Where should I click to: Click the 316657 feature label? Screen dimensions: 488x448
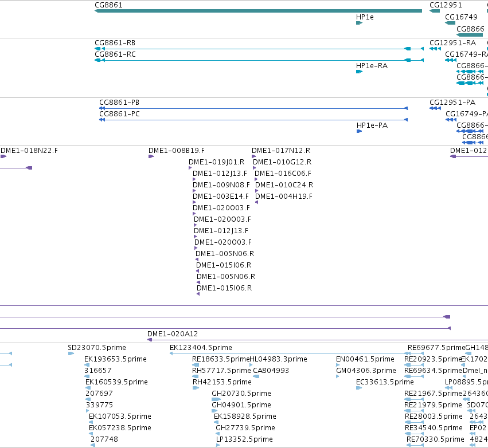coord(97,370)
